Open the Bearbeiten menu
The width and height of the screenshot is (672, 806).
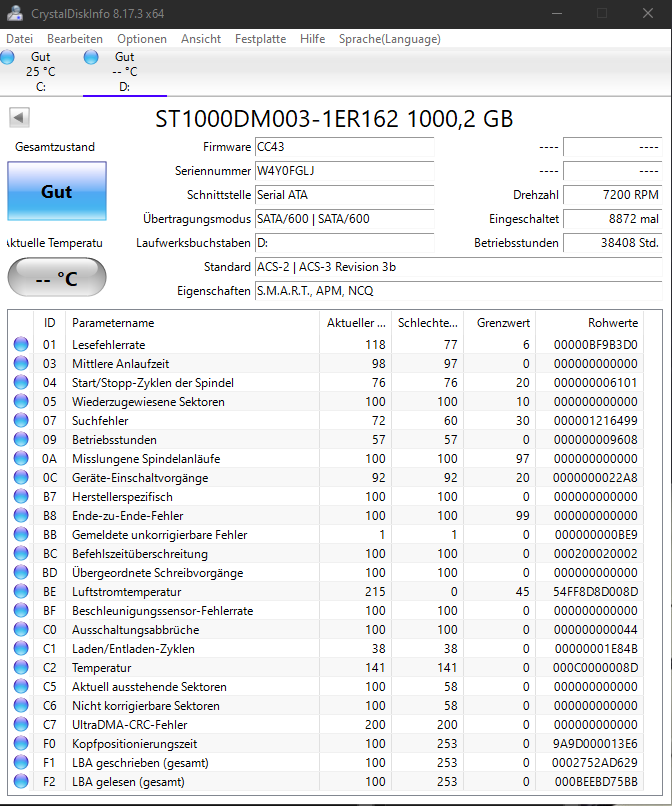75,39
